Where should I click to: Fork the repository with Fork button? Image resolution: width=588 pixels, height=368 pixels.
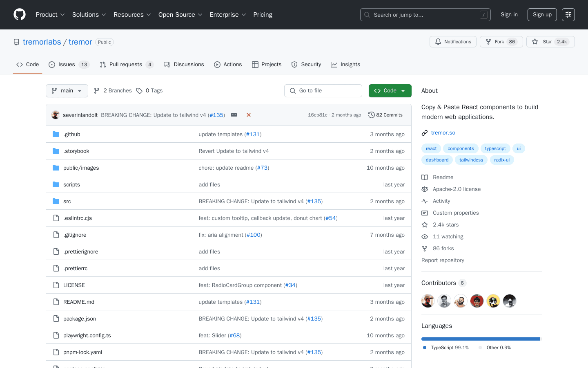501,42
